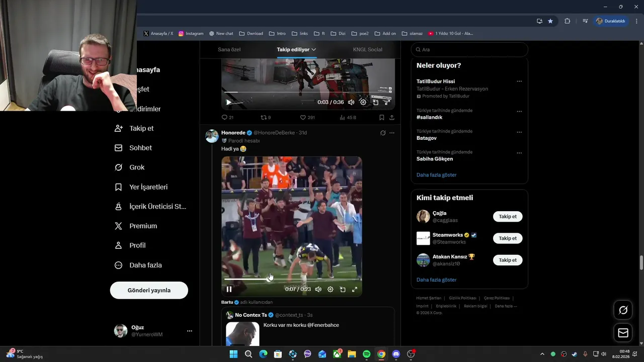Bookmark this page with the star icon
The width and height of the screenshot is (644, 362).
point(550,21)
